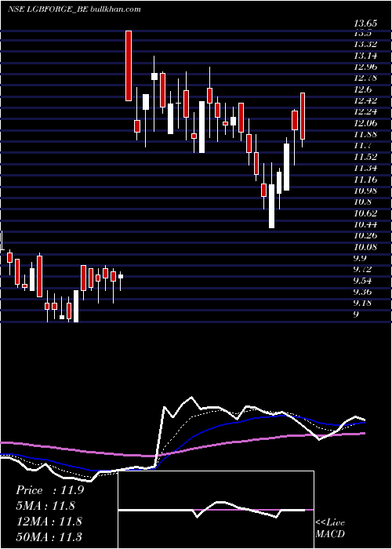The image size is (392, 549).
Task: Click the 9 price axis label
Action: [x=356, y=314]
